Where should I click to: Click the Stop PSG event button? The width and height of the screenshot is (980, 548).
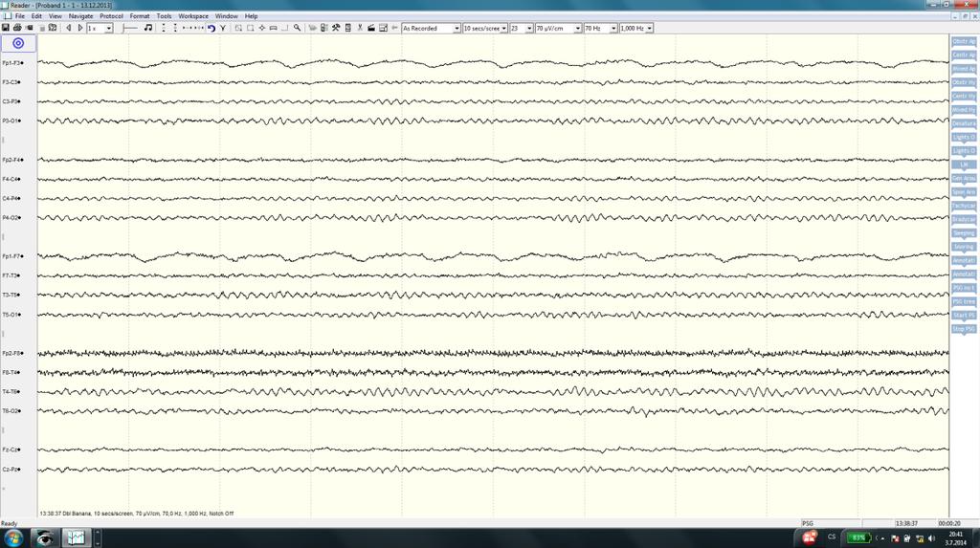[x=963, y=329]
